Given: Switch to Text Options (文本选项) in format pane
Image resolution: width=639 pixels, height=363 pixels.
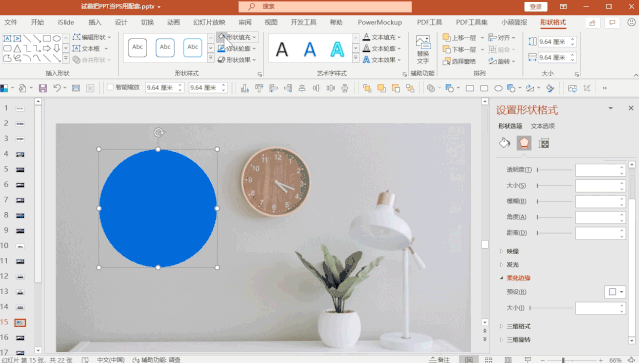Looking at the screenshot, I should [543, 126].
